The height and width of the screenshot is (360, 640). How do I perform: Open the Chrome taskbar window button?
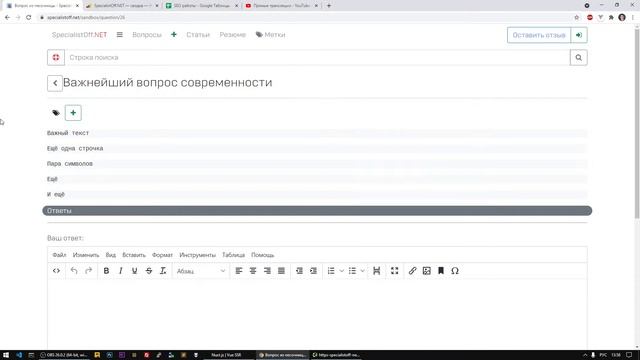283,355
